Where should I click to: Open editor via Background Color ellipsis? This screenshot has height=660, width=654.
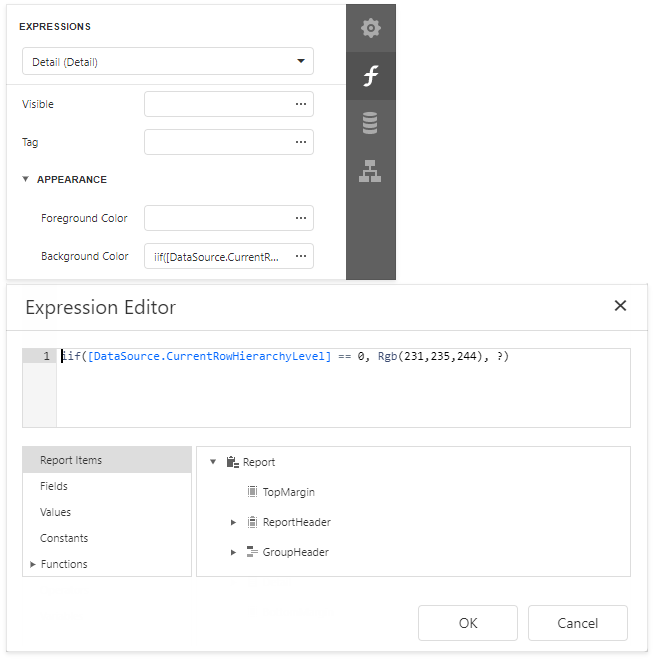point(301,256)
